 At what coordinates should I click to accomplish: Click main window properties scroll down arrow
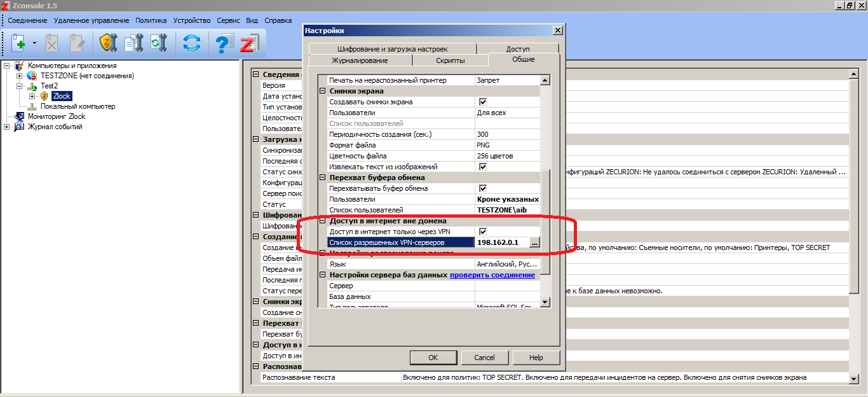(x=853, y=379)
